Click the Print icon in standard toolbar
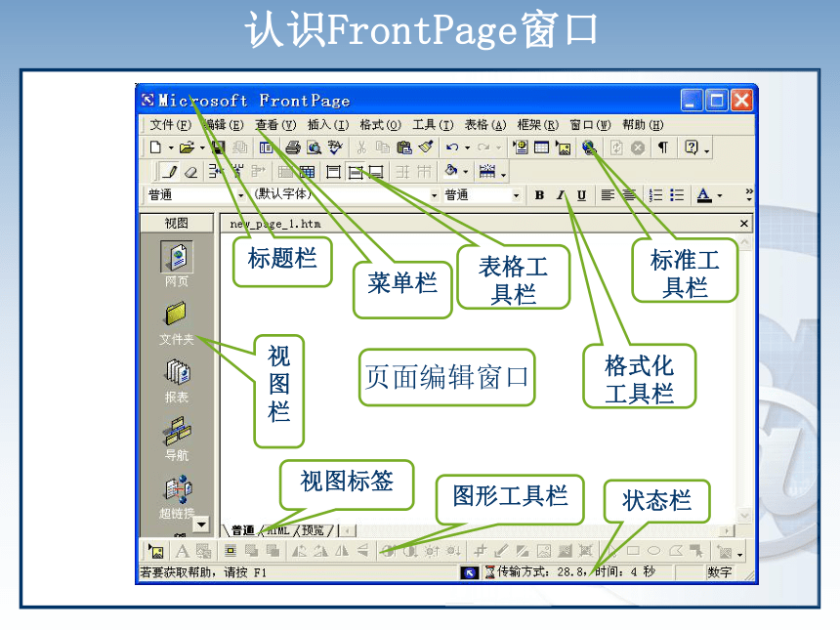Screen dimensions: 840x630 [292, 147]
